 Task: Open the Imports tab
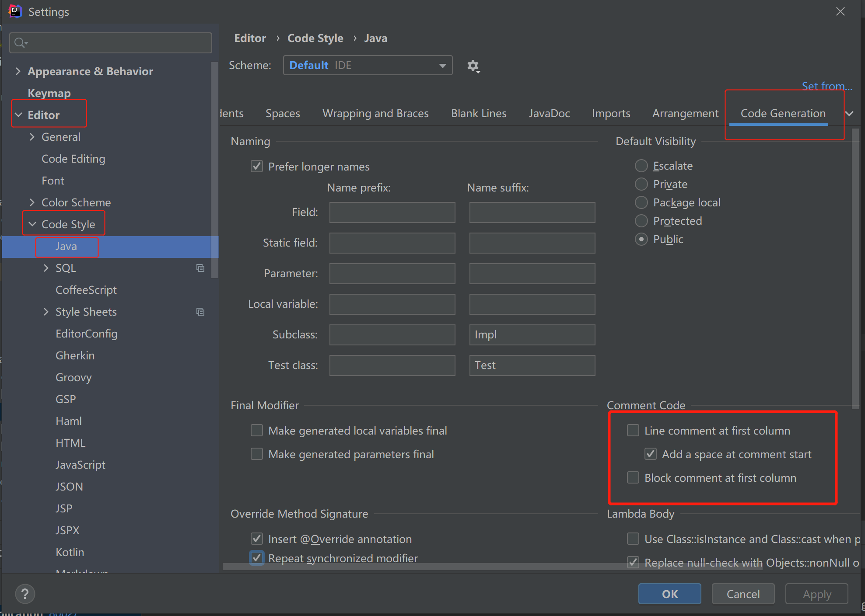tap(611, 114)
